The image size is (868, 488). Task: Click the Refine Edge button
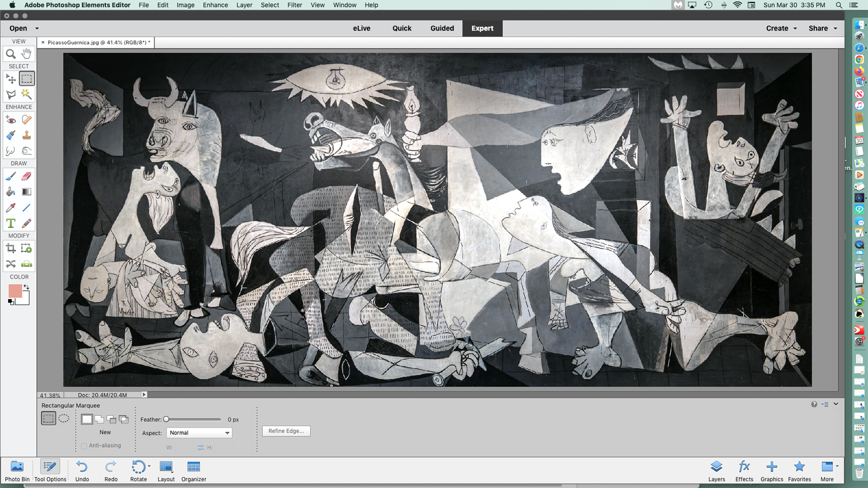click(286, 431)
